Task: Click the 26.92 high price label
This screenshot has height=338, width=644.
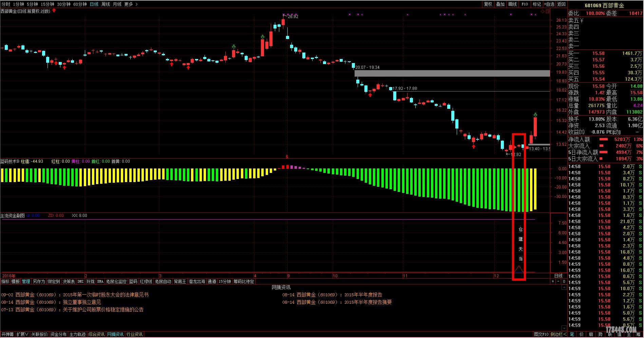Action: pos(293,17)
